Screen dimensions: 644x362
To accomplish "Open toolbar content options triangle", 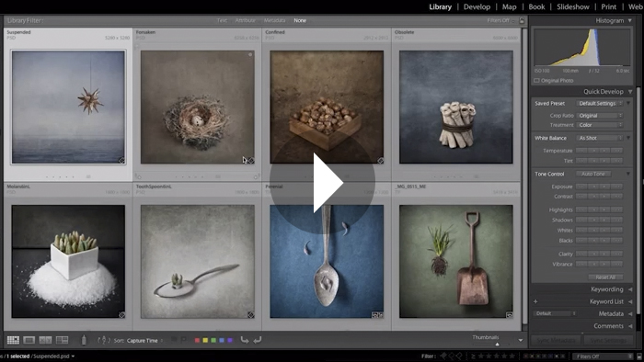I will pos(521,340).
